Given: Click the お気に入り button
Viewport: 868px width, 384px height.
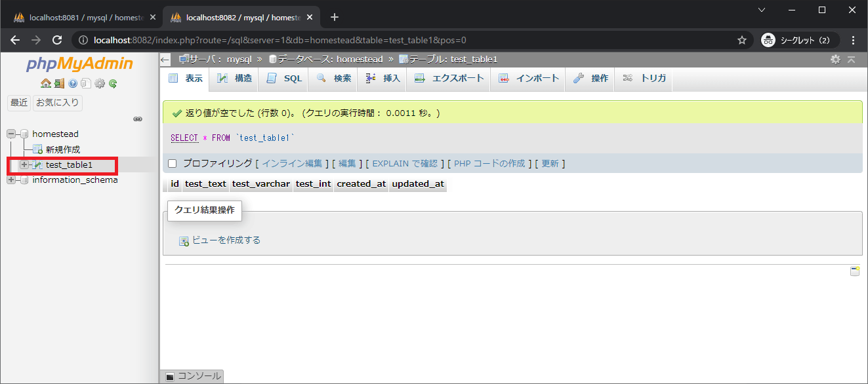Looking at the screenshot, I should click(x=58, y=102).
